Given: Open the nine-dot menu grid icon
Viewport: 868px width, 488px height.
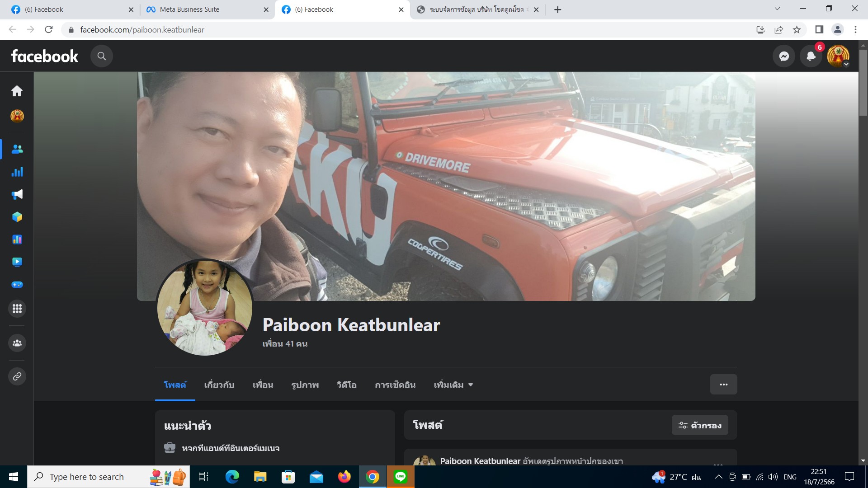Looking at the screenshot, I should [x=17, y=309].
